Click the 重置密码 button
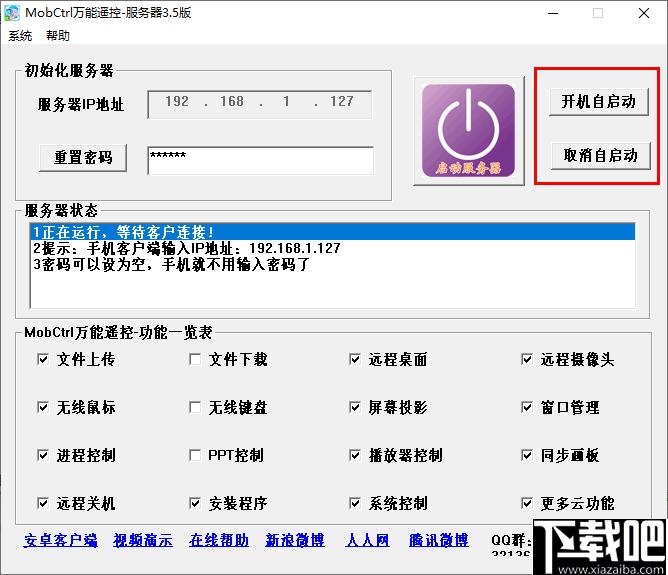This screenshot has height=575, width=668. tap(83, 158)
